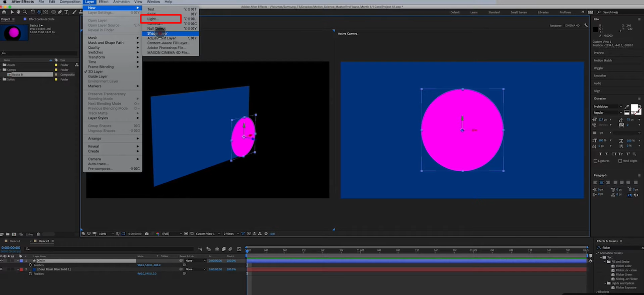Open the Wiggler panel
The width and height of the screenshot is (644, 295).
(599, 68)
